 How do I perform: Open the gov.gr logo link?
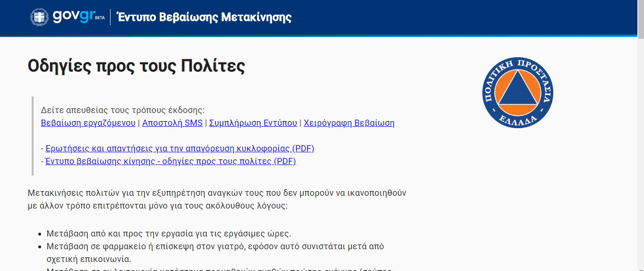click(78, 16)
